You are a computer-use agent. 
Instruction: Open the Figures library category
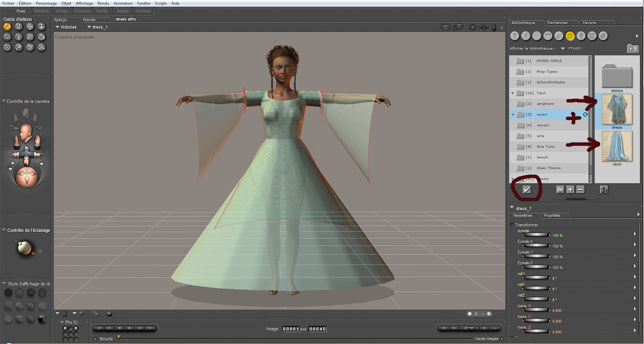(514, 36)
